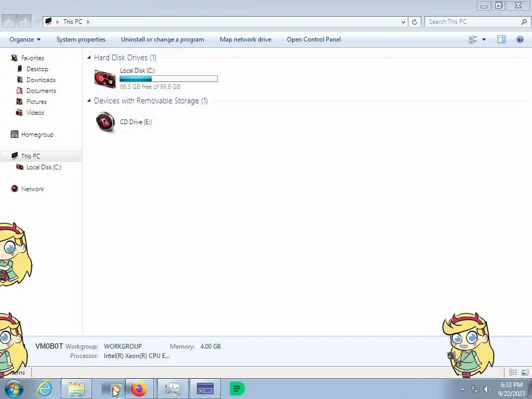532x399 pixels.
Task: Expand This PC breadcrumb arrow
Action: pyautogui.click(x=88, y=22)
